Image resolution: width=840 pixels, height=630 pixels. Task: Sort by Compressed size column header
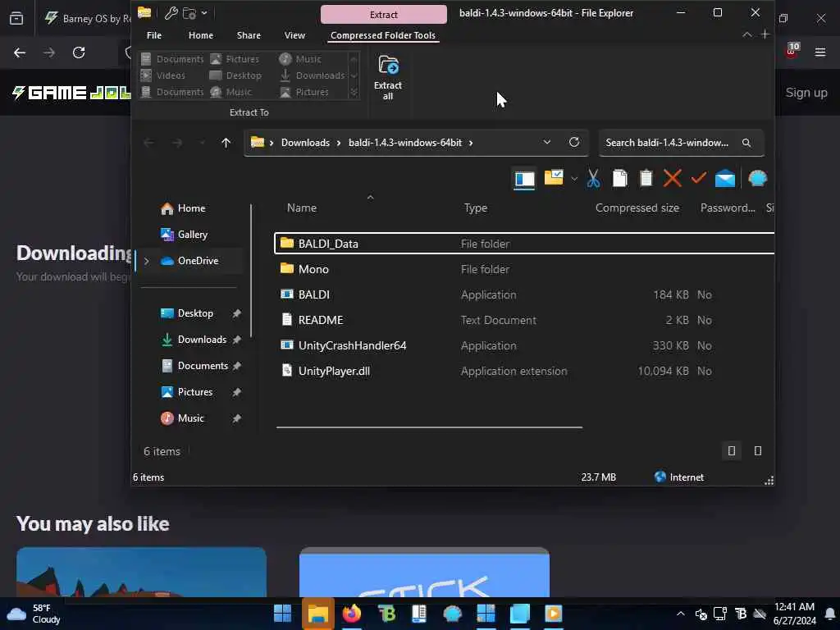click(637, 208)
